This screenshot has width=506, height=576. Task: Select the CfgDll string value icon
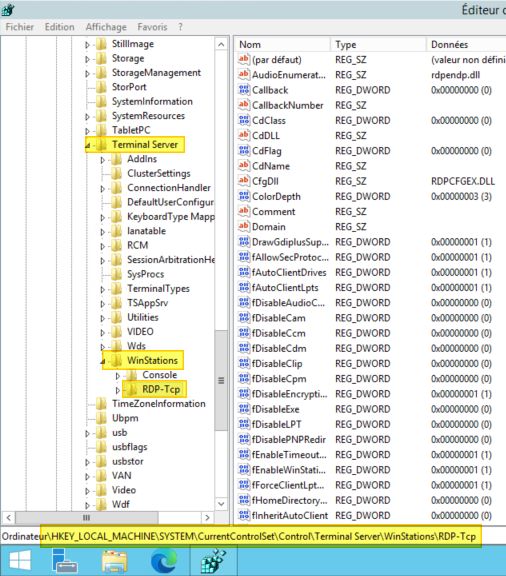click(x=244, y=181)
